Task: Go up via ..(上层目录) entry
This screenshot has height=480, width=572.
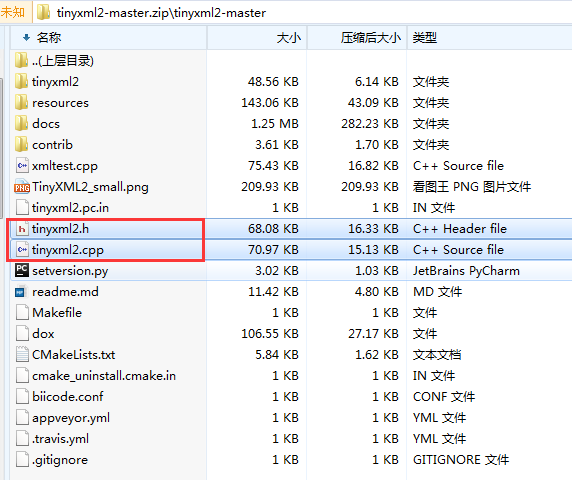Action: point(63,61)
